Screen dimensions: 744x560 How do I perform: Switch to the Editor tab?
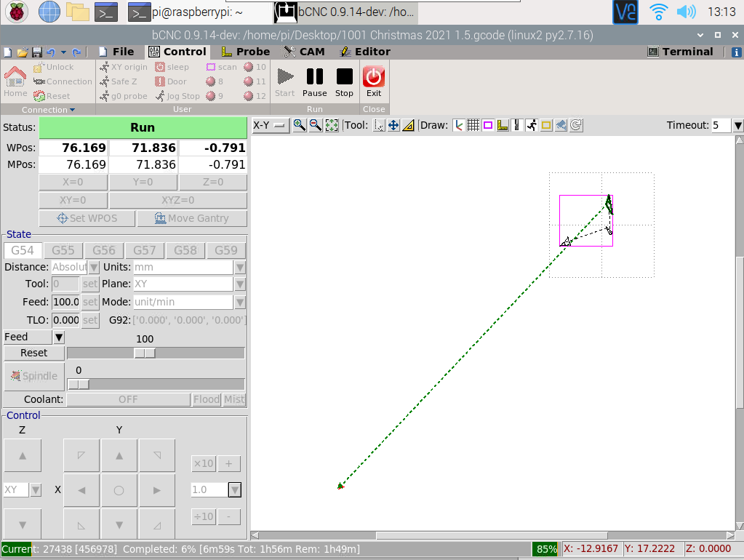pos(365,52)
